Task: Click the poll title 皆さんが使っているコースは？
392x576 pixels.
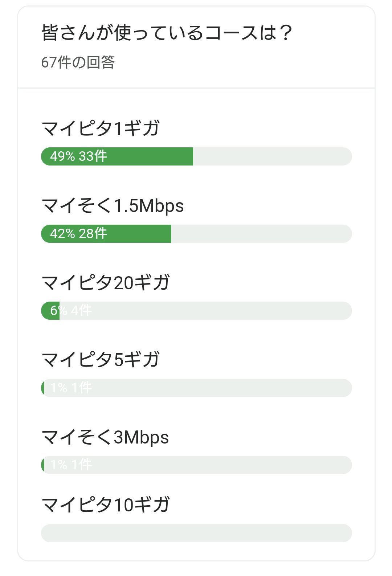Action: pos(167,33)
